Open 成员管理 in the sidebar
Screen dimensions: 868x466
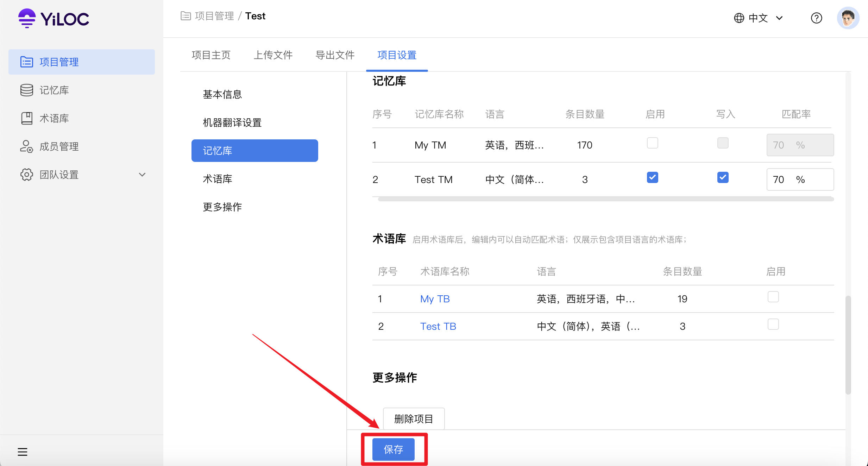[82, 146]
